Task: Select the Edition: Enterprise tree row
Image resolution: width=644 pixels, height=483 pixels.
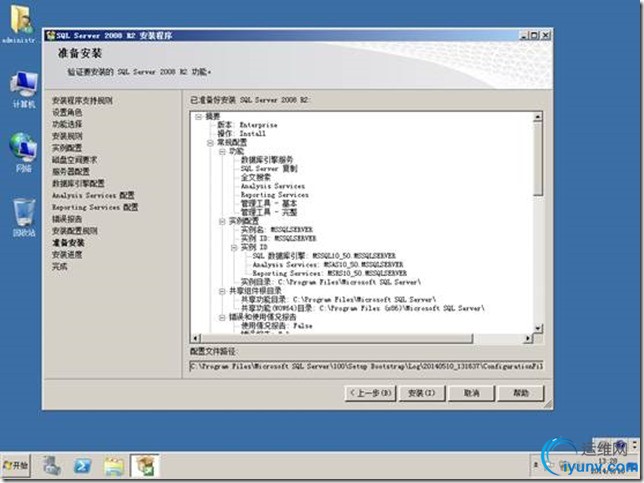Action: pos(247,125)
